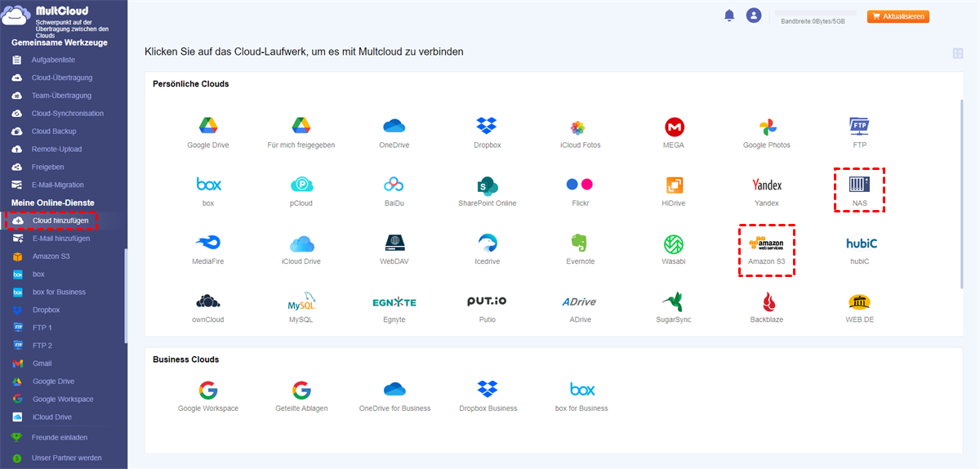
Task: Connect SharePoint Online
Action: tap(488, 185)
